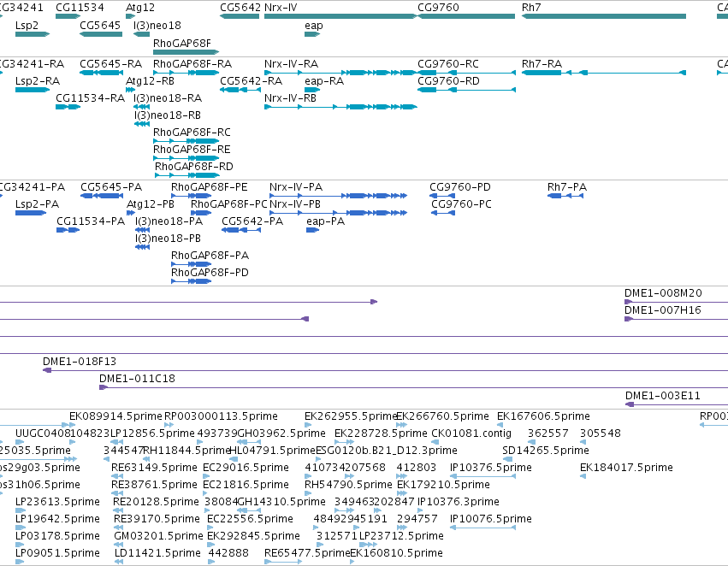Select the CK01081.contig EST label

tap(471, 433)
